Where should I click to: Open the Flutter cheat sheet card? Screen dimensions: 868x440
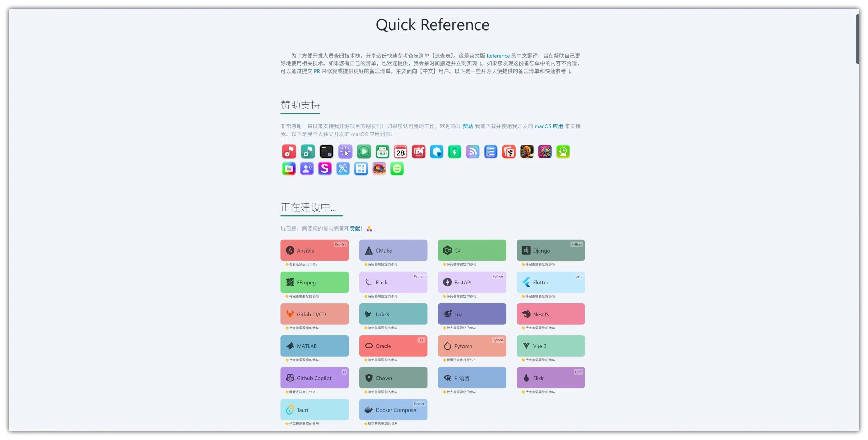[x=551, y=282]
